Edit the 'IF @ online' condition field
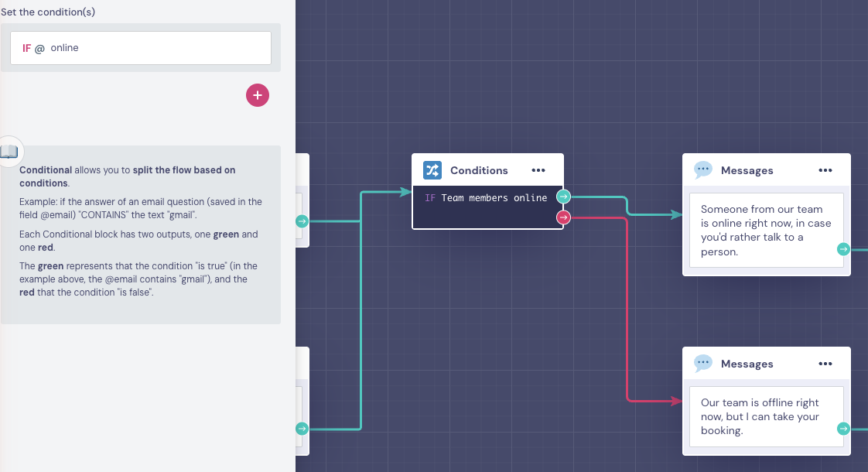 [x=141, y=48]
